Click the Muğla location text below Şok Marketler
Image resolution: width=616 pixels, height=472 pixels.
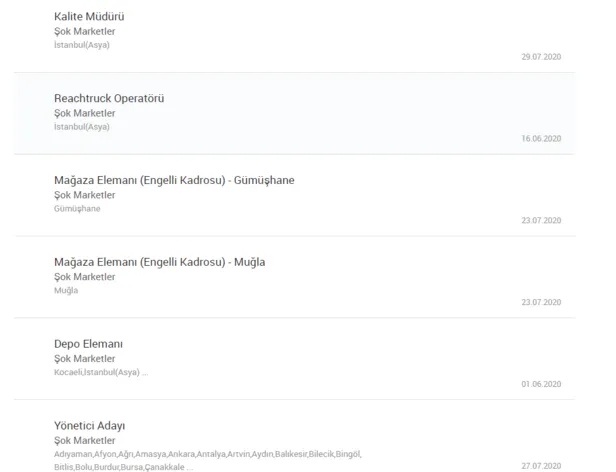[x=66, y=291]
